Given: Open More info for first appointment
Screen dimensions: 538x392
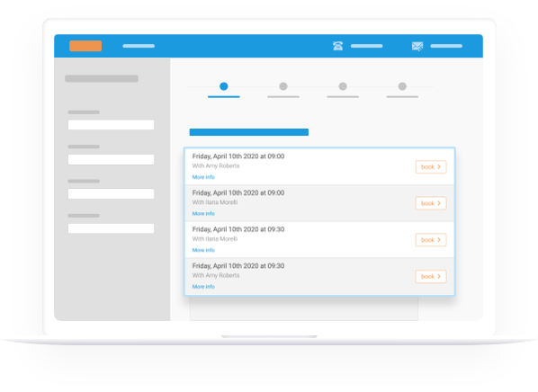Looking at the screenshot, I should (x=203, y=177).
